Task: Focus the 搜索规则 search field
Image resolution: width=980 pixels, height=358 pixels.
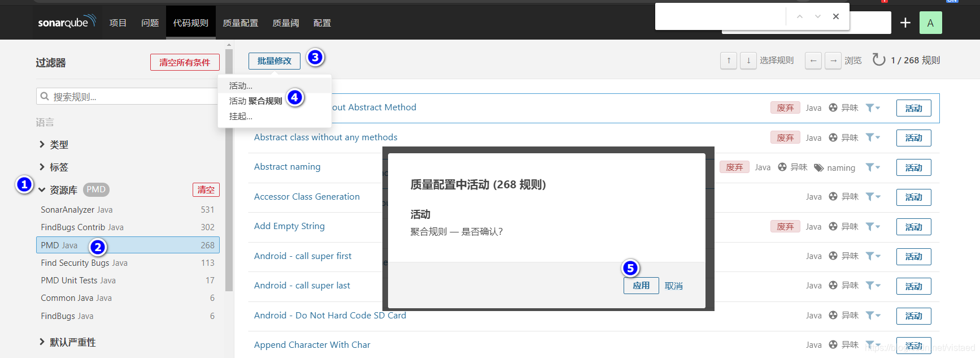Action: coord(127,97)
